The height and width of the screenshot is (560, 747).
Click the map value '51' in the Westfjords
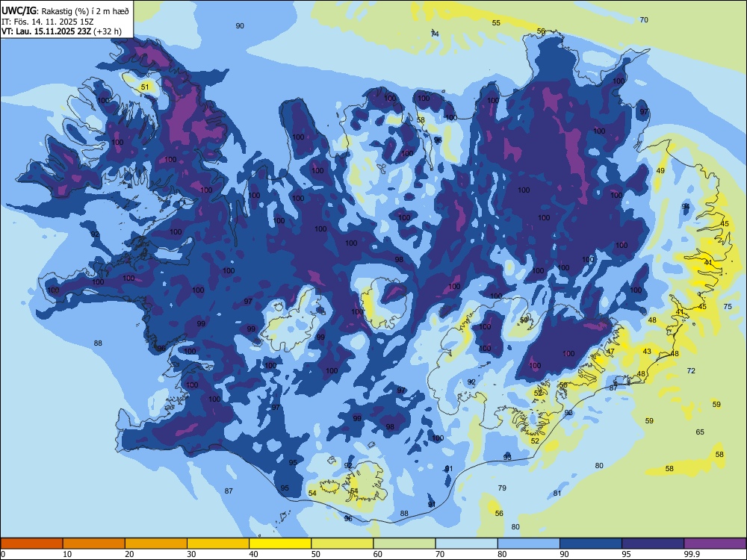[x=145, y=87]
